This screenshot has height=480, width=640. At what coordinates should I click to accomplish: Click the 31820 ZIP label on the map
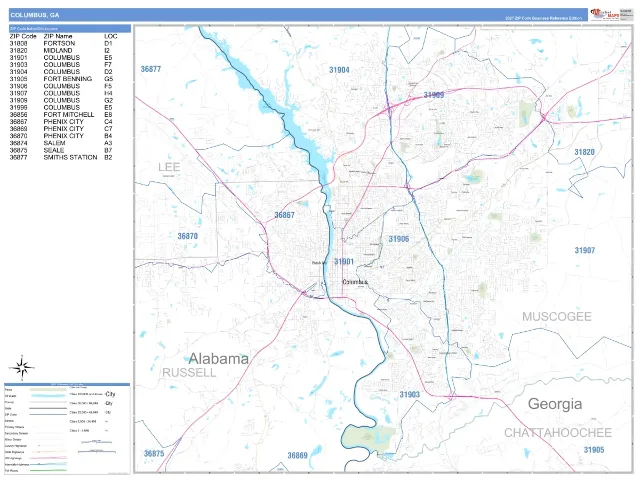pos(584,152)
